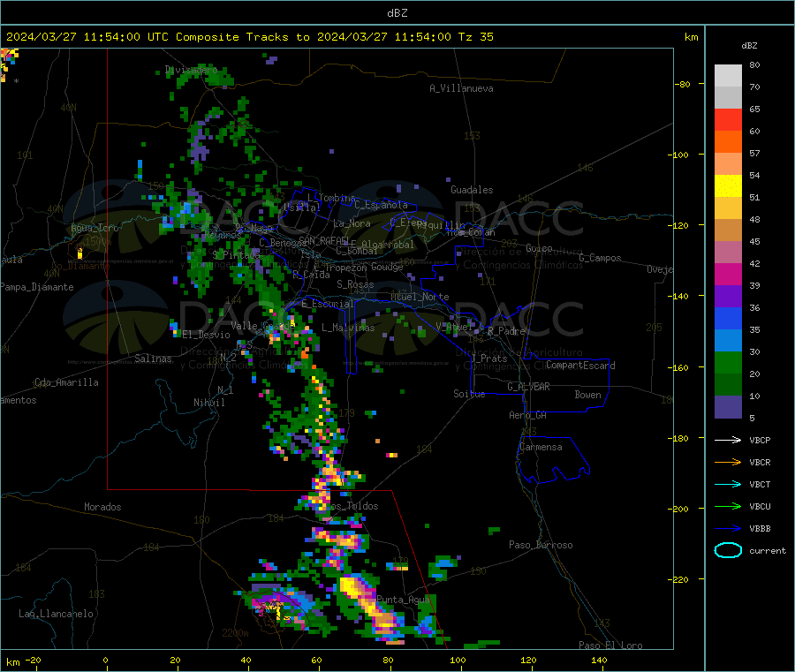Click the G_ALVEAR map label

[x=529, y=387]
